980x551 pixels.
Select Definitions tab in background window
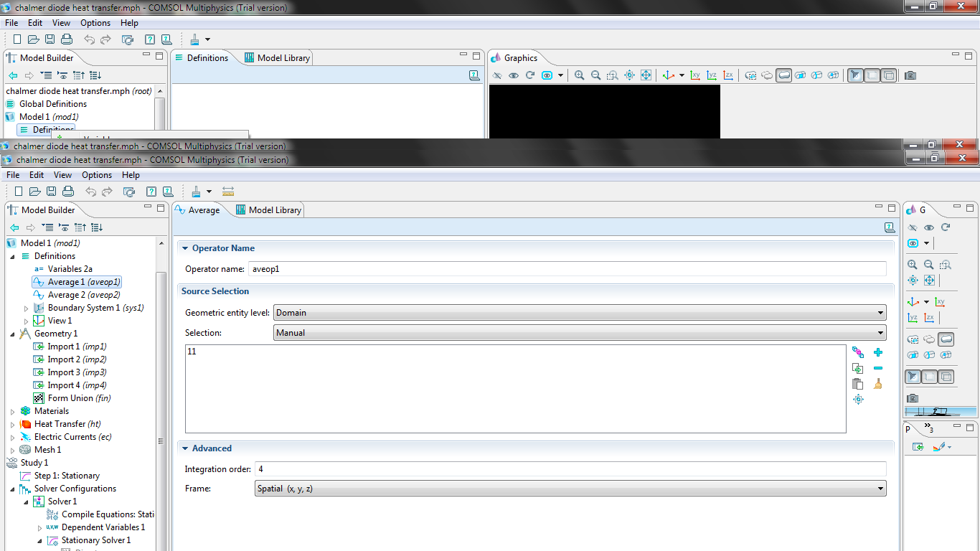tap(201, 58)
